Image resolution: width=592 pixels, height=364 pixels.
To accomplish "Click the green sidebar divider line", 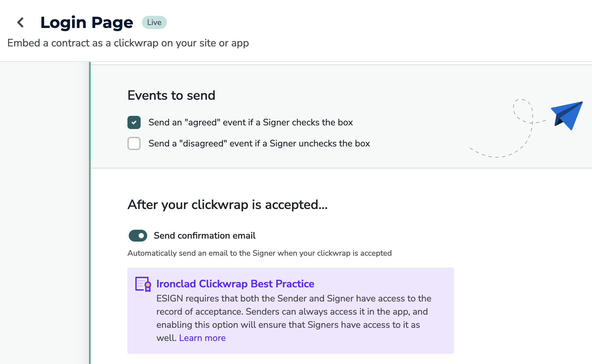I will pos(89,214).
